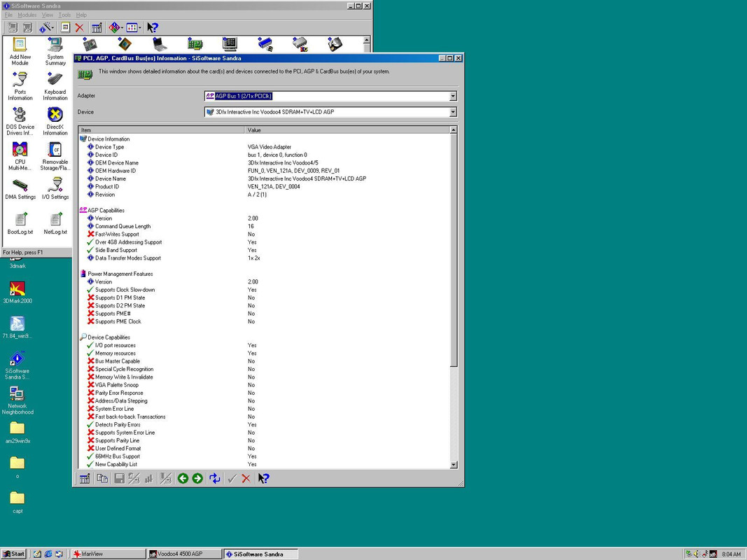Screen dimensions: 747x560
Task: Click the options table icon in PCI window toolbar
Action: point(85,479)
